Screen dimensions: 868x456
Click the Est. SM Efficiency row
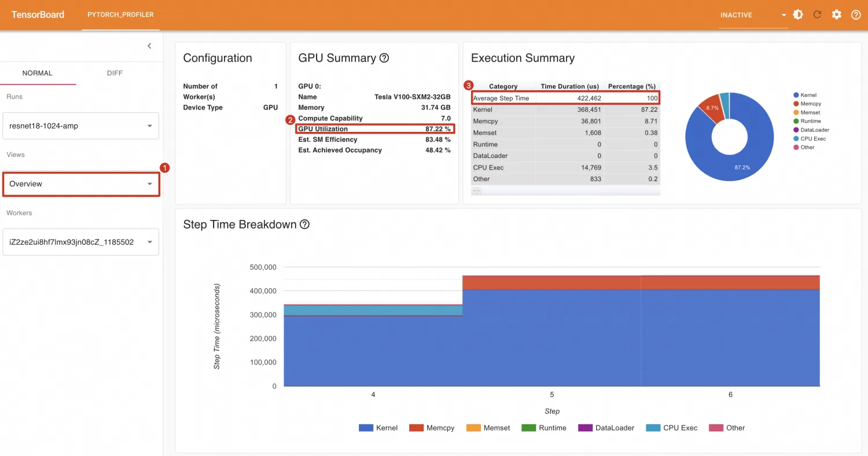coord(374,139)
